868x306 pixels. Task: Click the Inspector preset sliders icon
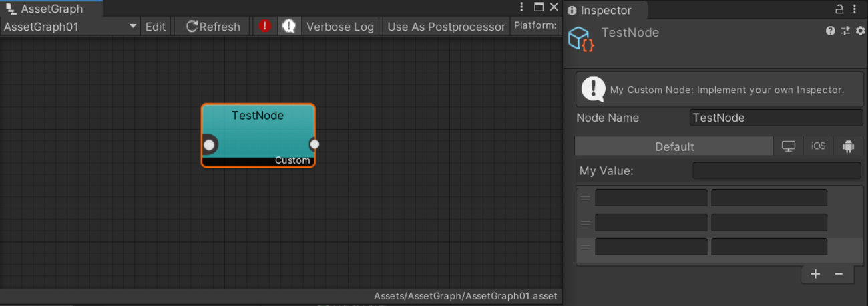coord(845,31)
